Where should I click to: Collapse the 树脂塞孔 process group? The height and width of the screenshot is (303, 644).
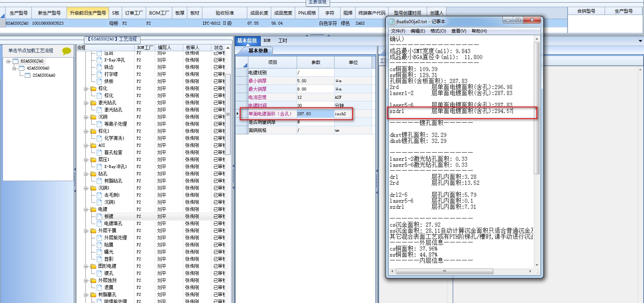click(x=86, y=295)
